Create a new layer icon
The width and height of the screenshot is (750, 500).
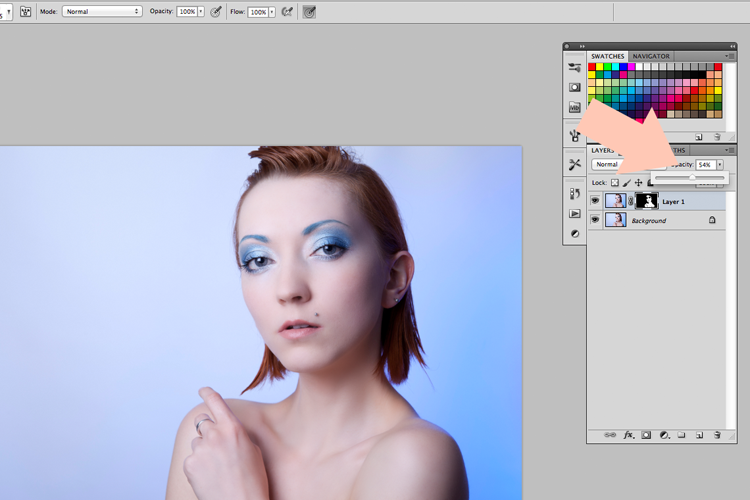click(699, 435)
